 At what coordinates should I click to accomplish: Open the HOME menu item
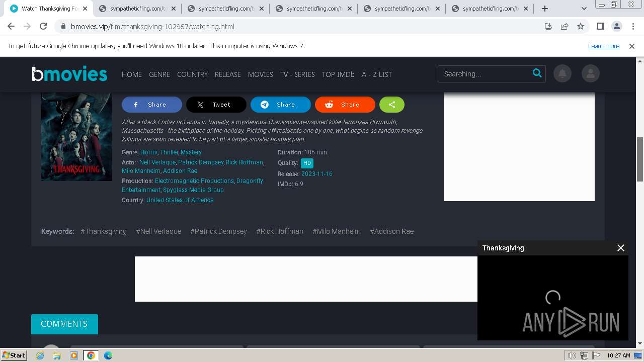point(132,74)
